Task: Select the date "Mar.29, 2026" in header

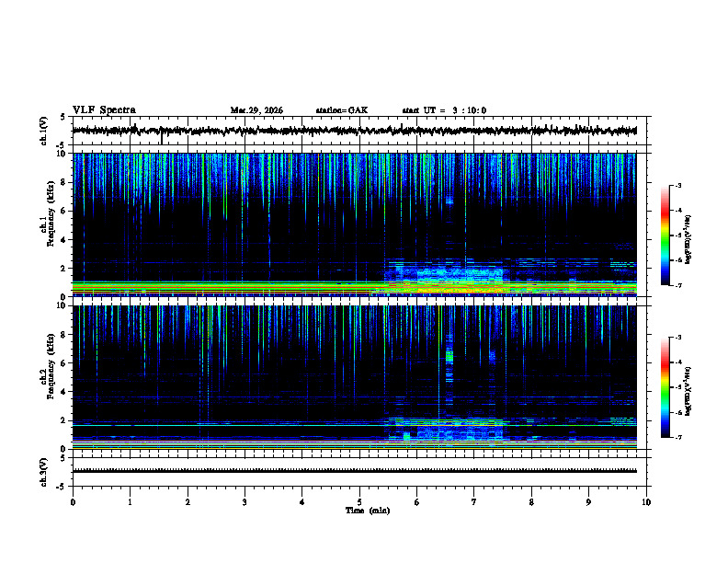Action: 256,110
